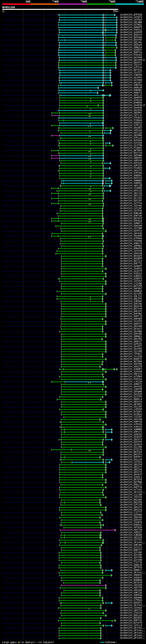This screenshot has width=146, height=644.
Task: Select hit UniRef100_B6TAI9
Action: coord(131,218)
